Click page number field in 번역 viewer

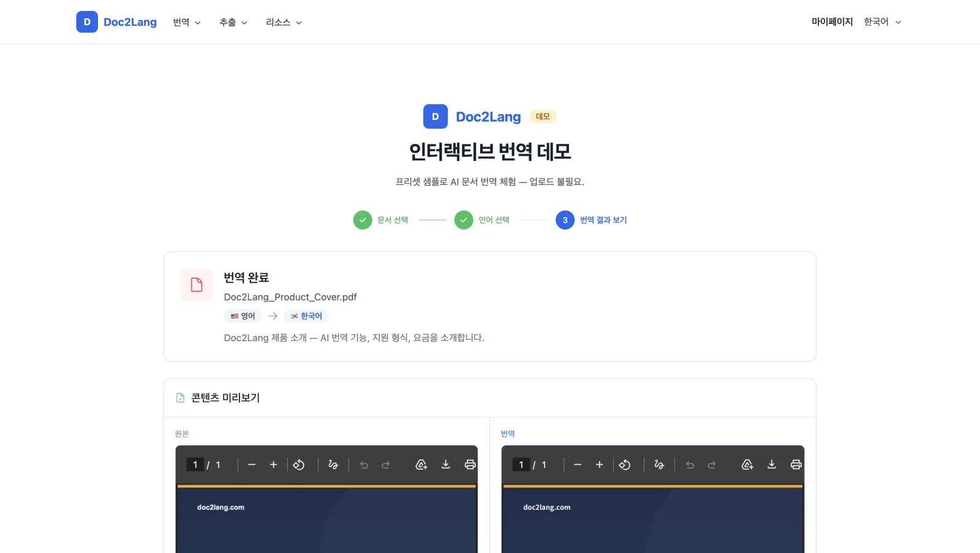(x=521, y=465)
